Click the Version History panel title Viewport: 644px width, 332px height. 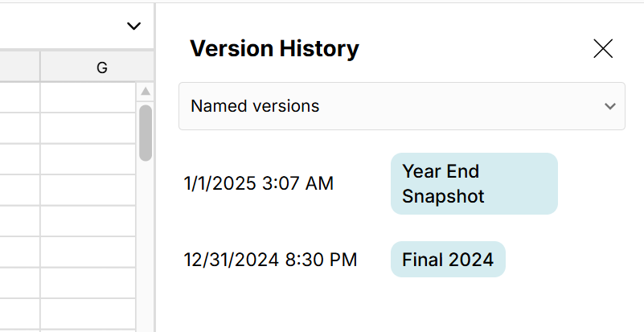pyautogui.click(x=274, y=49)
